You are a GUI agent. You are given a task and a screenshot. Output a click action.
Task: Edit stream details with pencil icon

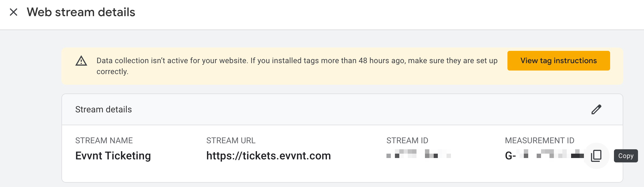596,109
